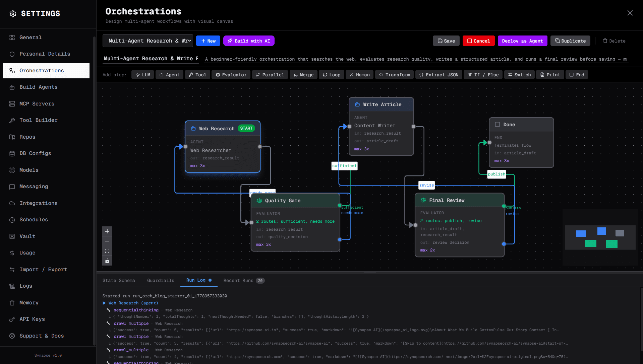Click the canvas minimap
The width and height of the screenshot is (643, 364).
coord(600,237)
